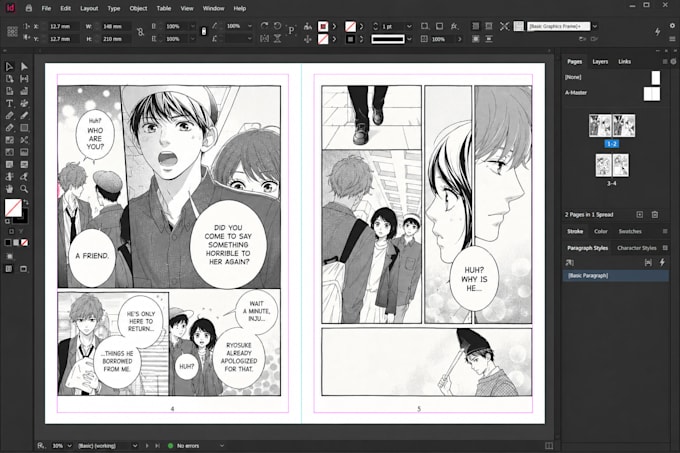Toggle constrain proportions for width and height
The width and height of the screenshot is (680, 453).
point(140,32)
